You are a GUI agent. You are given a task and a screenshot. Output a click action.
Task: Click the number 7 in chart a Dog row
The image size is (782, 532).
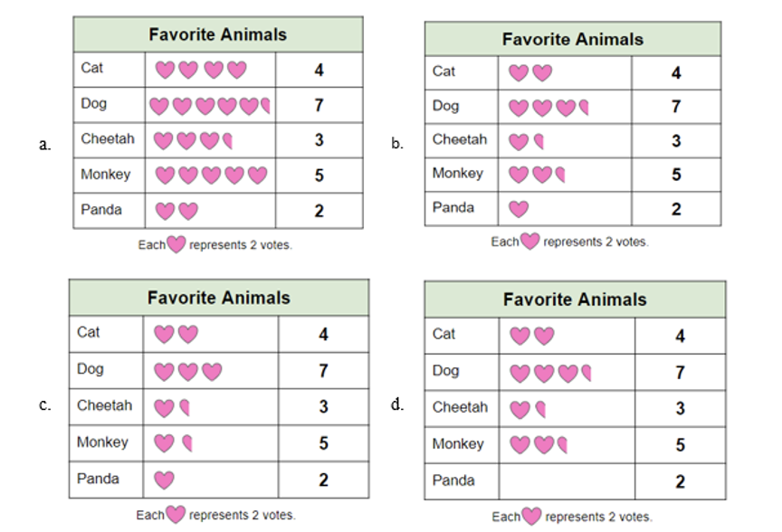(319, 105)
